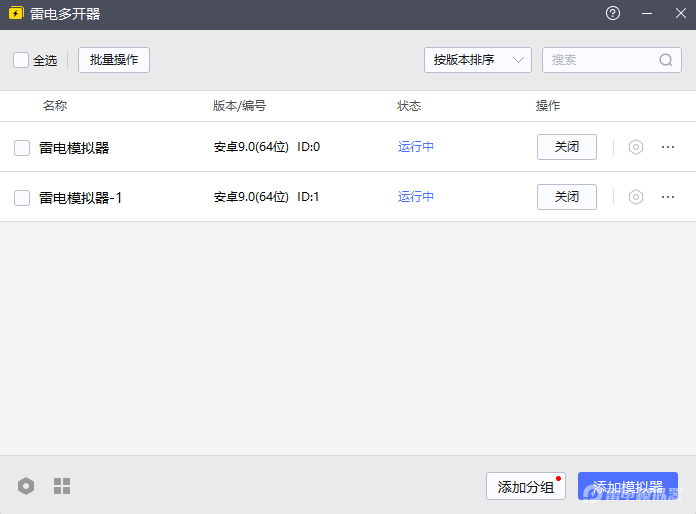
Task: Click 关闭 for 雷电模拟器-1
Action: coord(567,197)
